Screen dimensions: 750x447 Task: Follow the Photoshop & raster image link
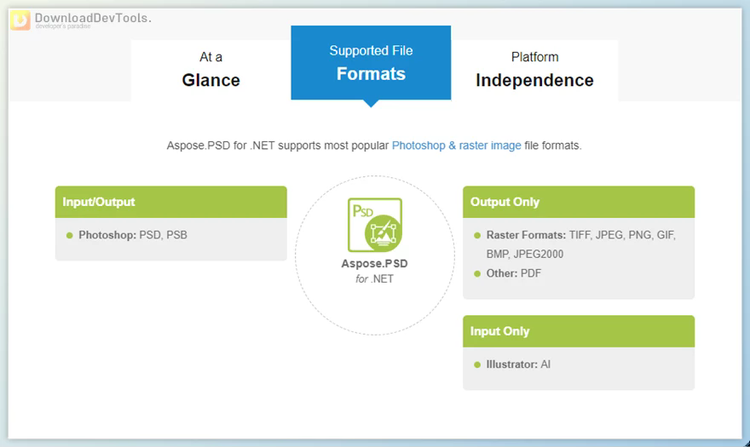tap(456, 145)
